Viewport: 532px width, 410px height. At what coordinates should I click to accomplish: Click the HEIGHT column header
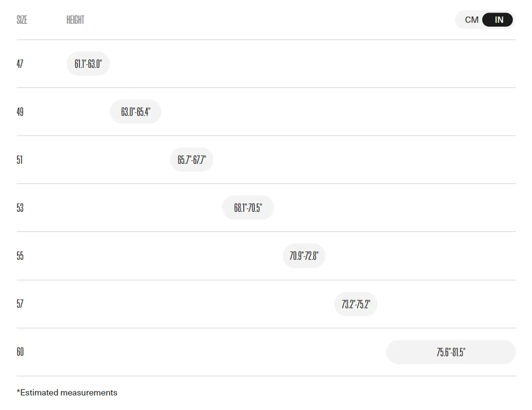point(75,20)
